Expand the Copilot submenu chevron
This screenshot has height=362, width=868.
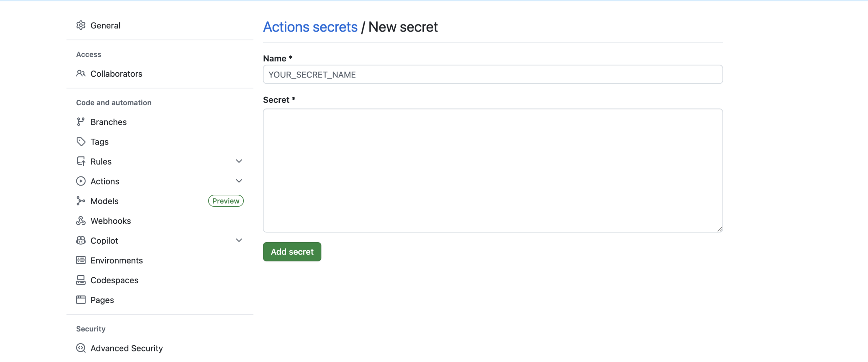(x=239, y=240)
